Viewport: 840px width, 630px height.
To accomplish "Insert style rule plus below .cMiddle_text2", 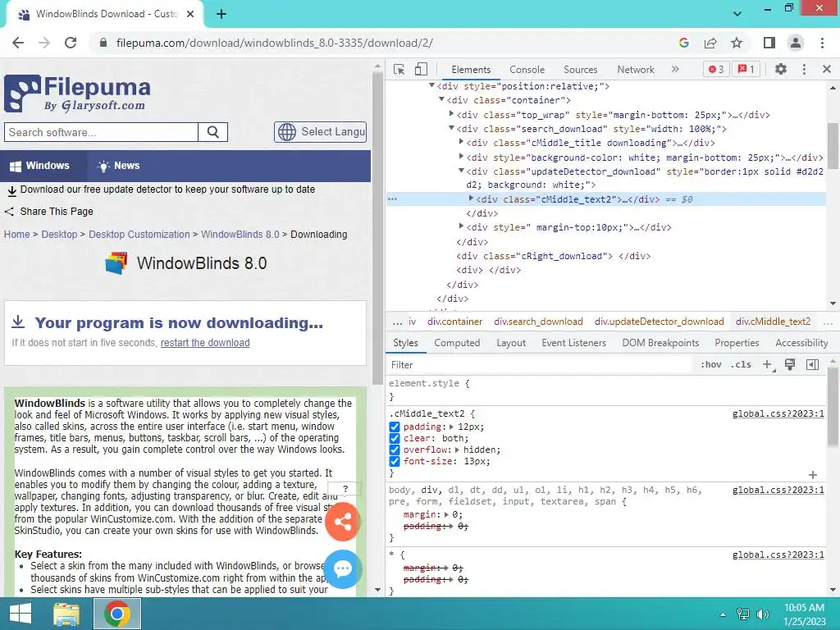I will tap(813, 475).
